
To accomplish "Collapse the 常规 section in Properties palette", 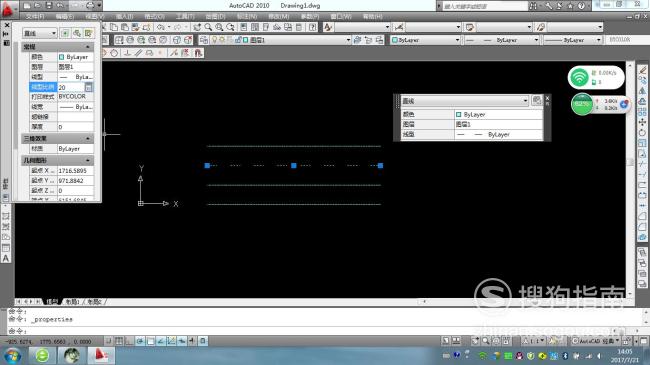I will (x=88, y=47).
